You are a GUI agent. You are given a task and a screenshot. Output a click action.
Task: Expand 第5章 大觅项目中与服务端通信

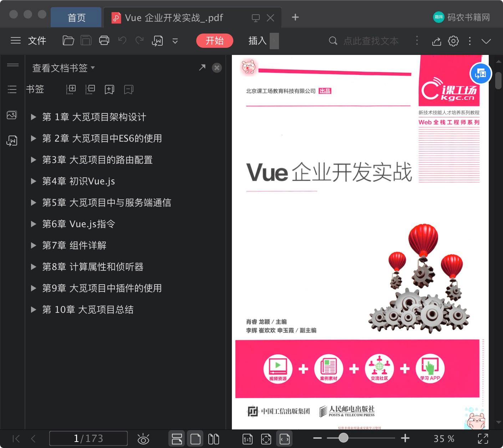(x=34, y=203)
